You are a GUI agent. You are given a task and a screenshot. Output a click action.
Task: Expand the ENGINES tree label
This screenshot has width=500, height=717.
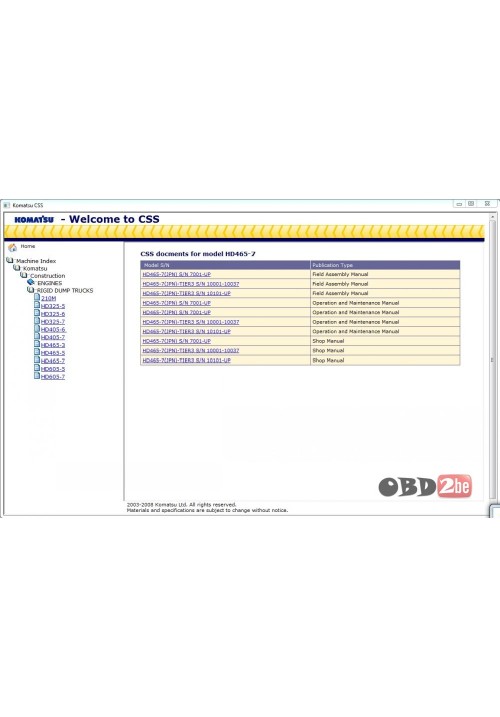click(49, 283)
